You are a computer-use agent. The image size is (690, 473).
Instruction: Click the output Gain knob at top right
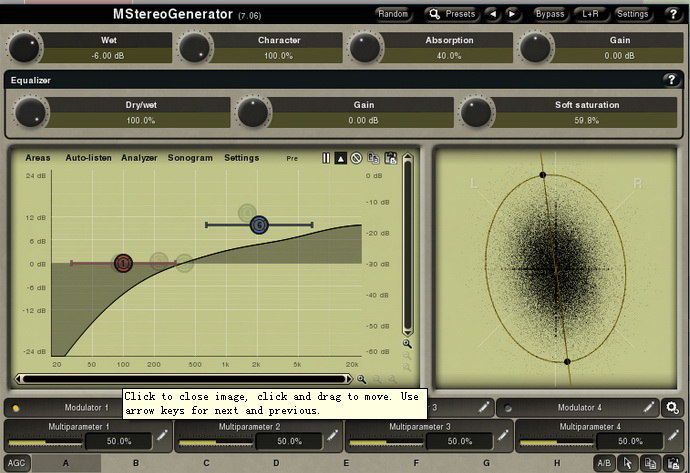[536, 47]
